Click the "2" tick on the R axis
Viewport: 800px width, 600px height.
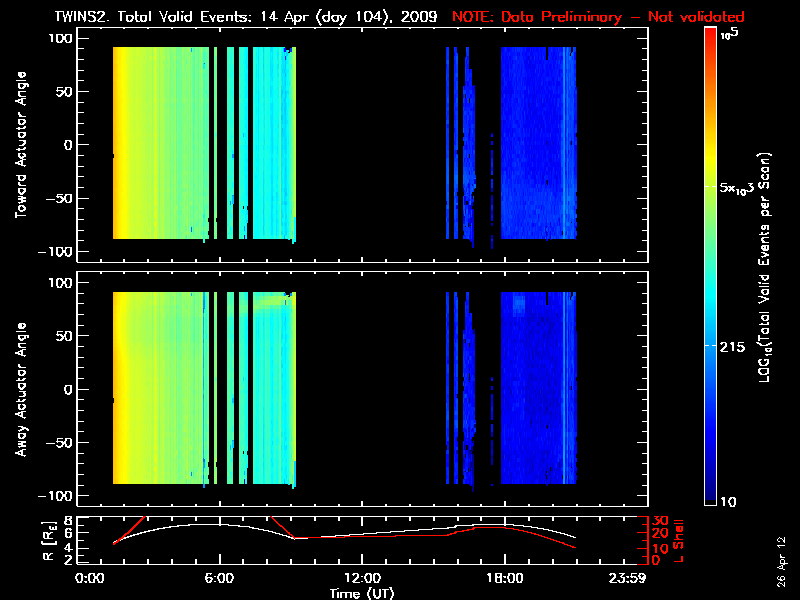tap(67, 560)
